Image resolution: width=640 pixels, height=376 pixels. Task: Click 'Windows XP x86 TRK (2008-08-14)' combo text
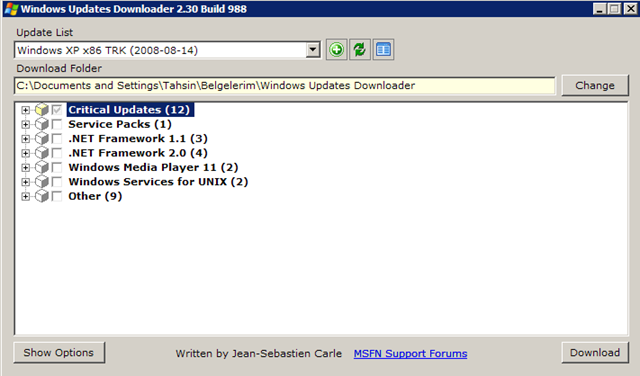coord(108,50)
